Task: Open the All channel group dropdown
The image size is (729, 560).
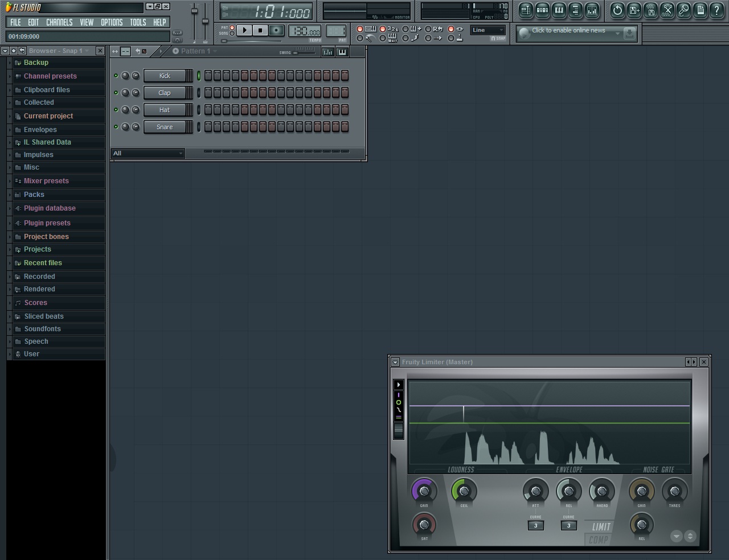Action: tap(148, 153)
